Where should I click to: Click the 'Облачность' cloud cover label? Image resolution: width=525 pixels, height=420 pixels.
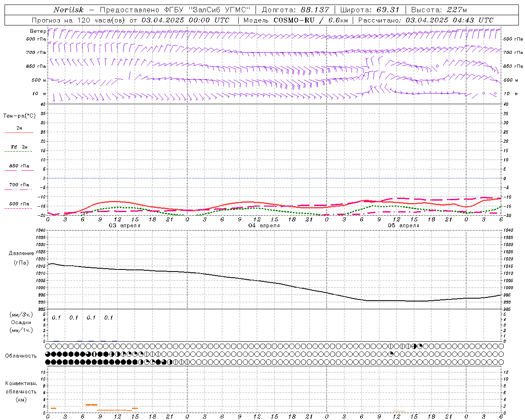pyautogui.click(x=21, y=356)
